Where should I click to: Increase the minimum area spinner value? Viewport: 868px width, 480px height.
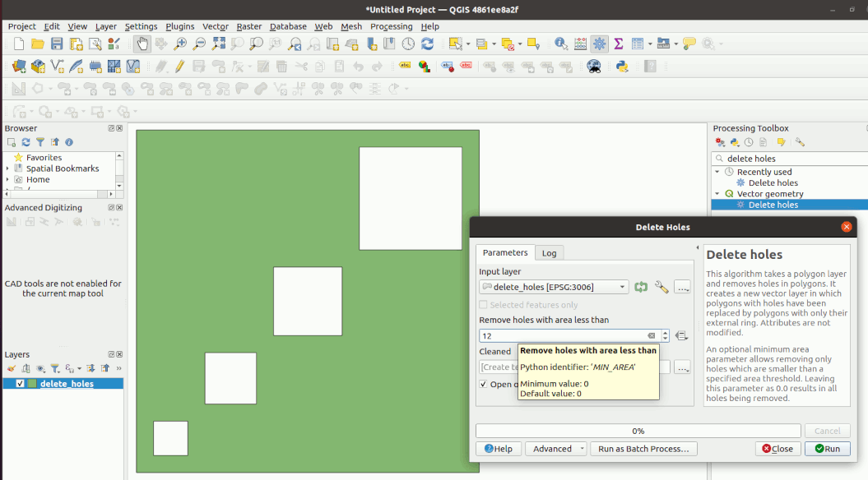pos(665,332)
